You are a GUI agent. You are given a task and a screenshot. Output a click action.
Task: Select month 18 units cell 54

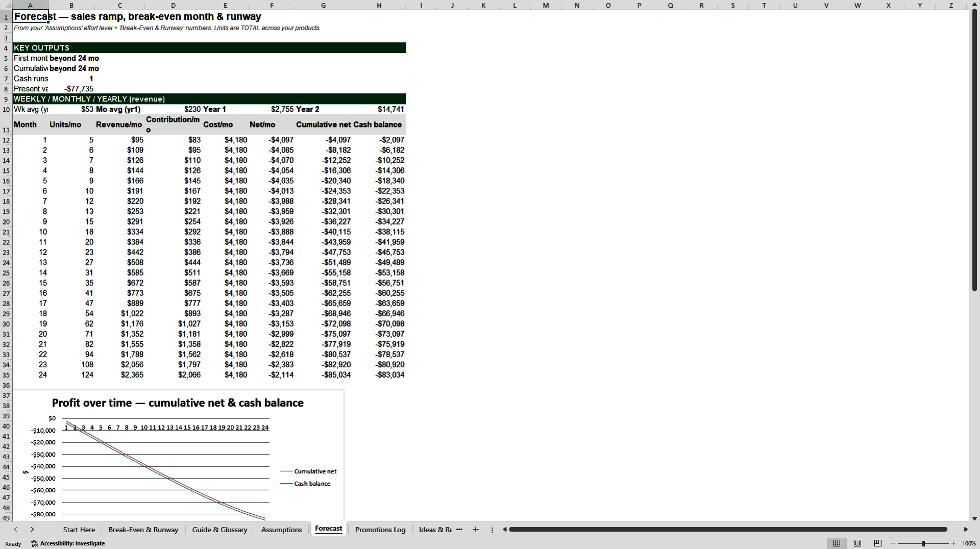pos(71,314)
